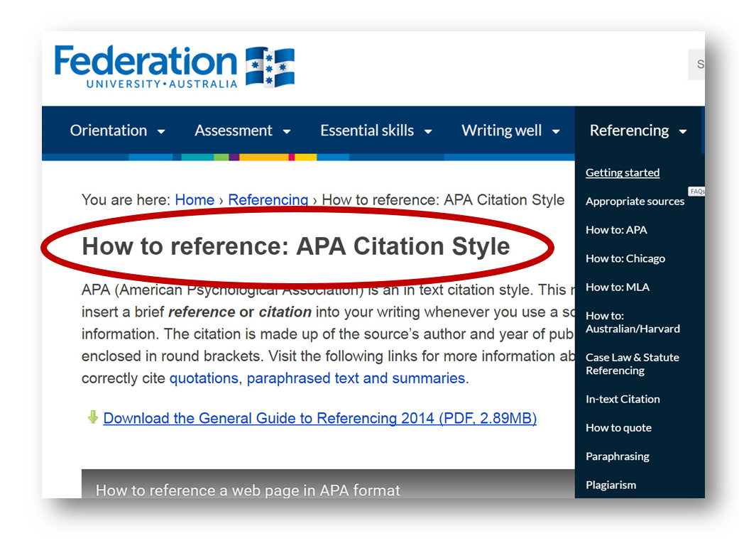Select How to: APA menu entry

(616, 230)
